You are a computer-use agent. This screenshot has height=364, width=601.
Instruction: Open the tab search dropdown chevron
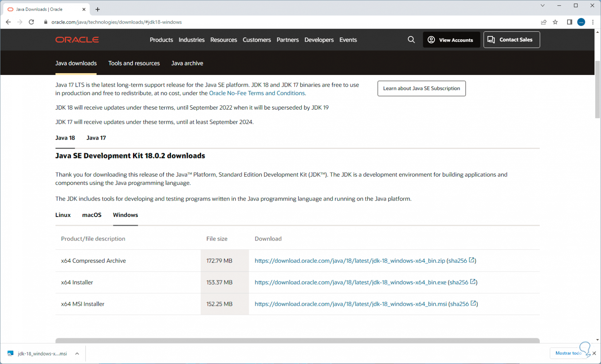pyautogui.click(x=542, y=5)
